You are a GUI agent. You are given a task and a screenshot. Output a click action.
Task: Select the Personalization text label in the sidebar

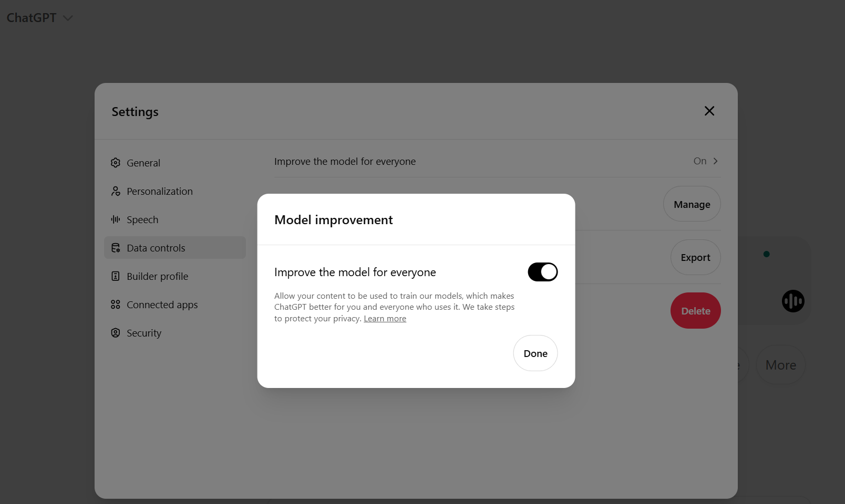[160, 191]
